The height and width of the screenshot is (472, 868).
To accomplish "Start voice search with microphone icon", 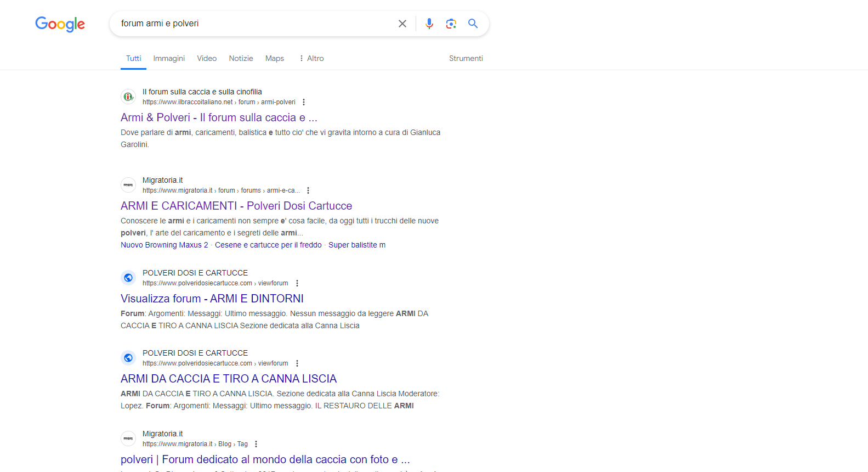I will [x=429, y=24].
